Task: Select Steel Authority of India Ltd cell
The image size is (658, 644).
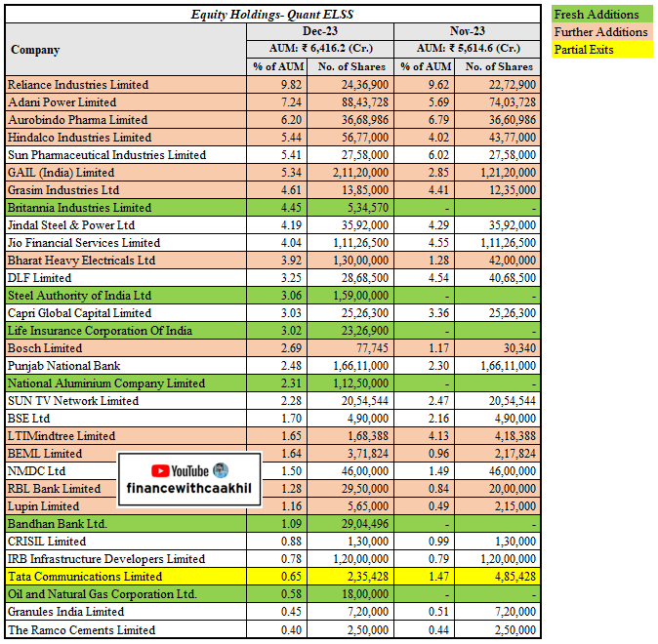Action: [x=126, y=296]
